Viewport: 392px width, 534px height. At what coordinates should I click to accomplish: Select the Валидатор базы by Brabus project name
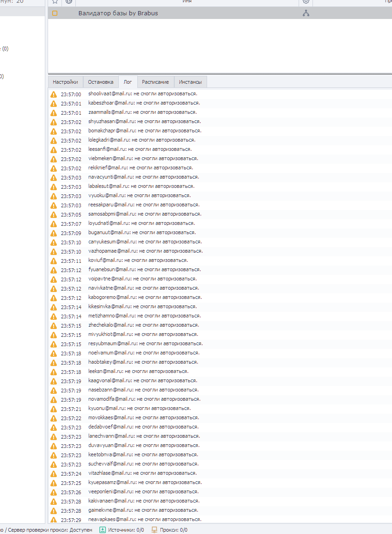tap(118, 13)
